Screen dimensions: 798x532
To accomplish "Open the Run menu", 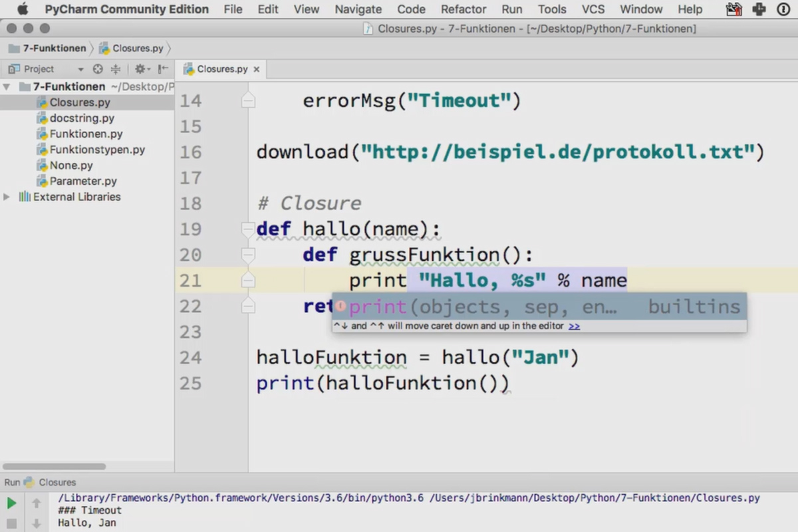I will 512,9.
